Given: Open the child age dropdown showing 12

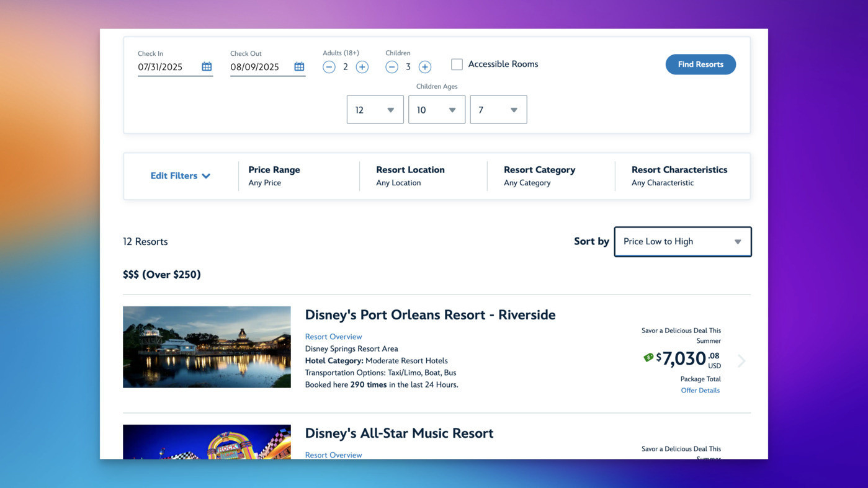Looking at the screenshot, I should pyautogui.click(x=375, y=110).
